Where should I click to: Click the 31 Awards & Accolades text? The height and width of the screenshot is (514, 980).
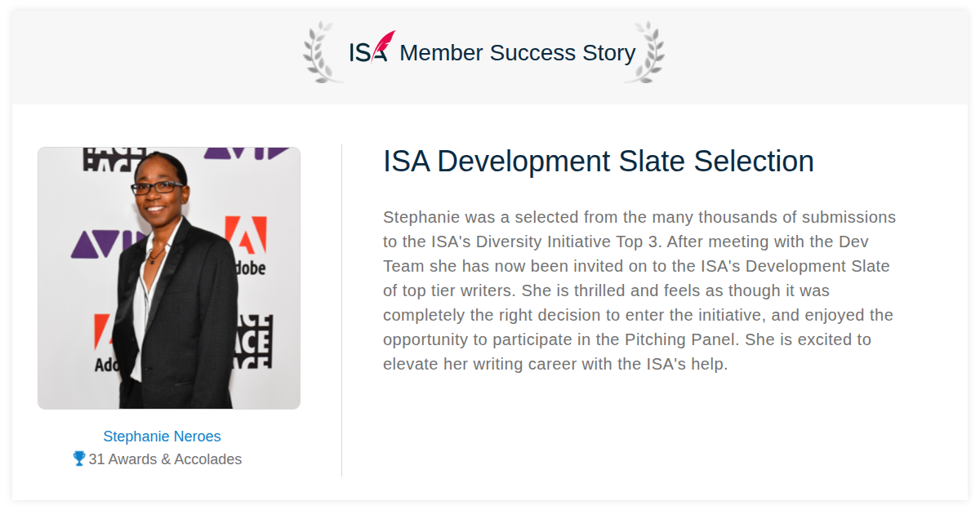click(165, 459)
